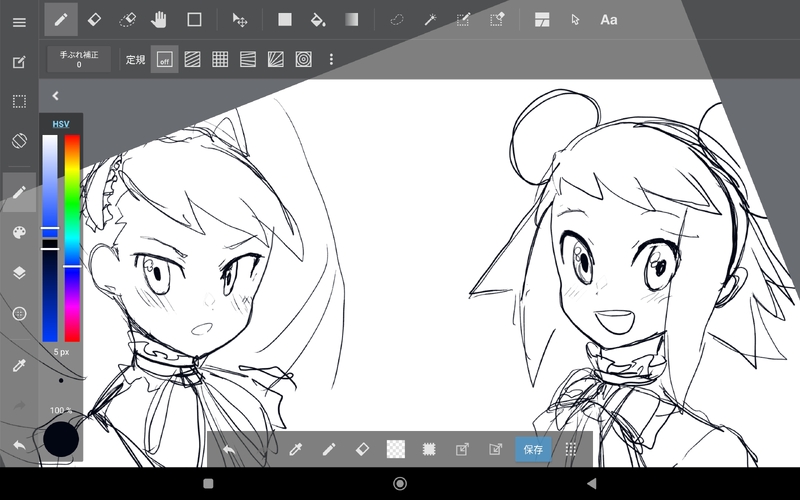Select the Magic Wand tool
This screenshot has width=800, height=500.
[x=430, y=19]
